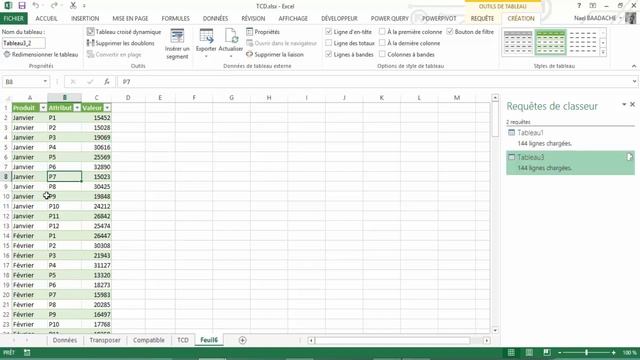Image resolution: width=640 pixels, height=360 pixels.
Task: Open the FICHIER tab
Action: (14, 18)
